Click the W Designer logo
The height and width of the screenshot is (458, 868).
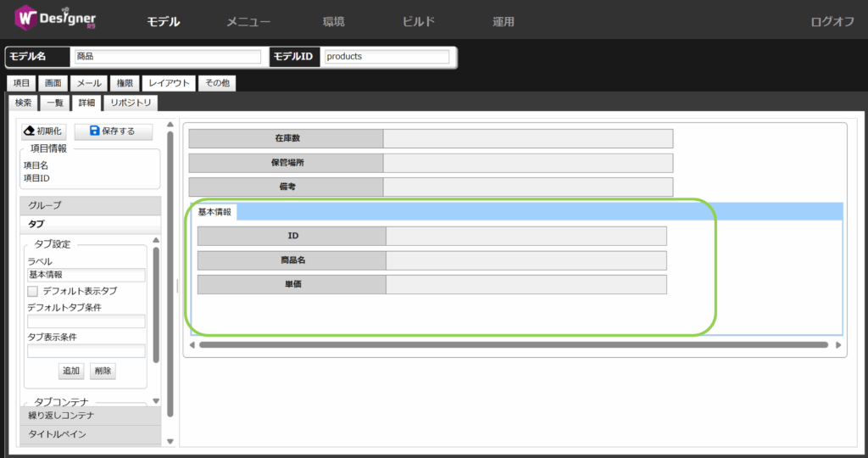tap(56, 19)
